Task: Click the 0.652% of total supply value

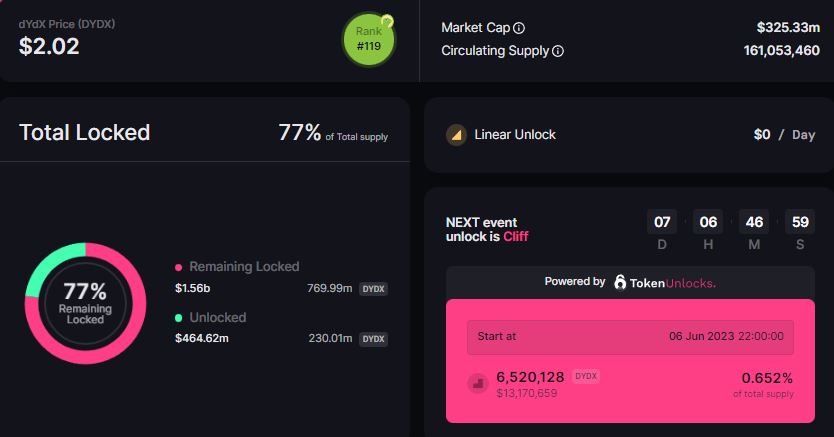Action: pos(766,378)
